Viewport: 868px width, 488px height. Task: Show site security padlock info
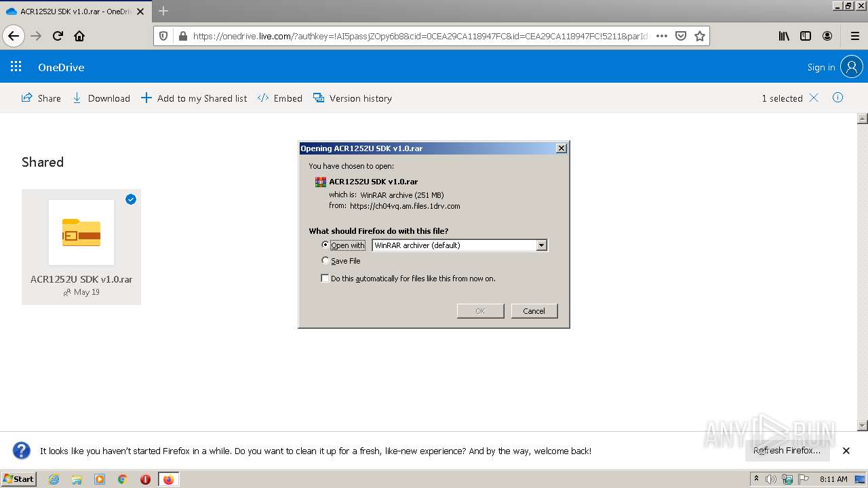pyautogui.click(x=182, y=36)
